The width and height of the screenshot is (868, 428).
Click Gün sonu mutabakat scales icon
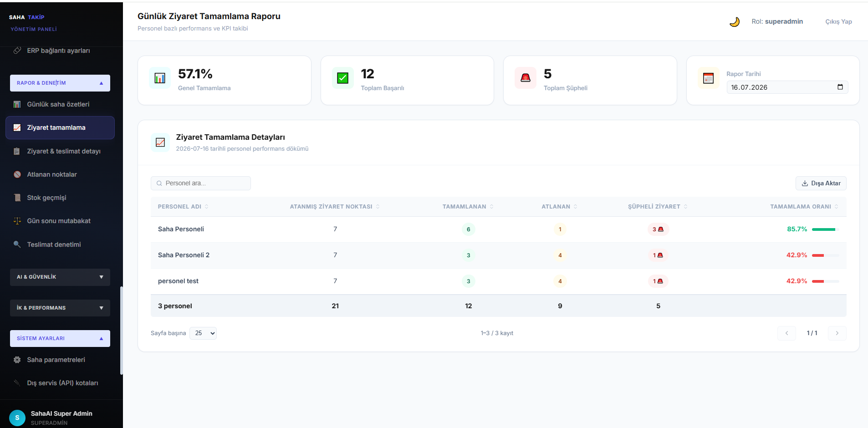coord(17,221)
